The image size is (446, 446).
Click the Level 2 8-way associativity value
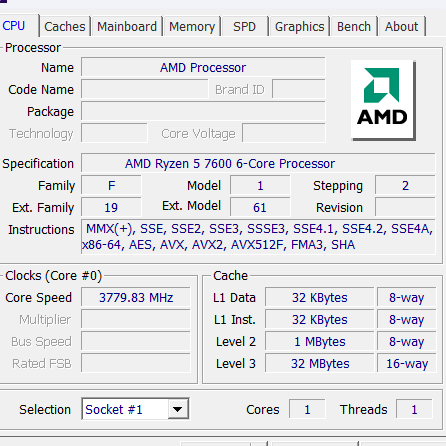pyautogui.click(x=407, y=341)
